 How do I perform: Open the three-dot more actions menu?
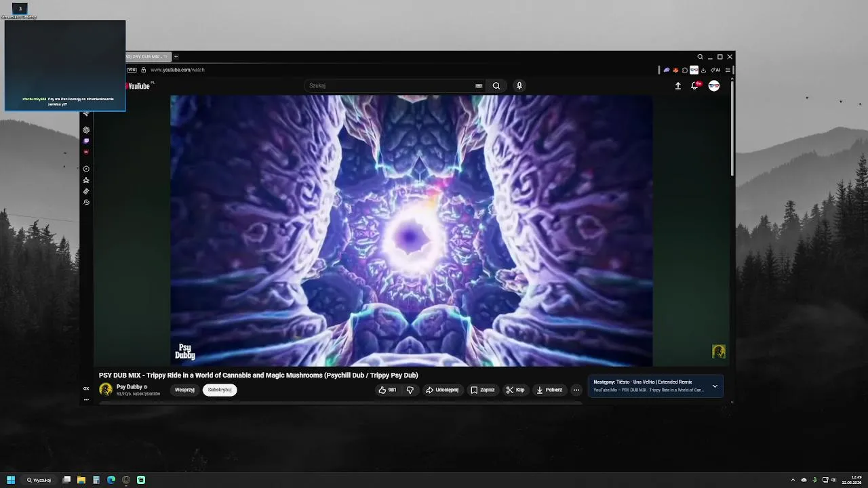click(x=576, y=390)
